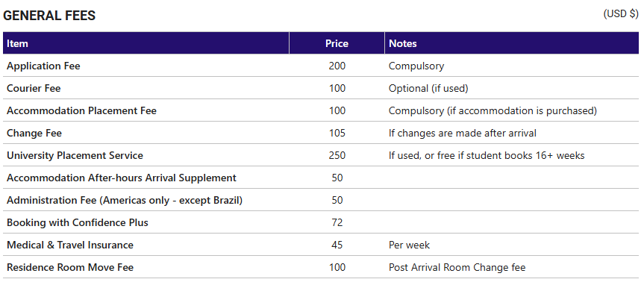Click Accommodation After-hours Arrival Supplement
The height and width of the screenshot is (285, 644).
coord(122,178)
